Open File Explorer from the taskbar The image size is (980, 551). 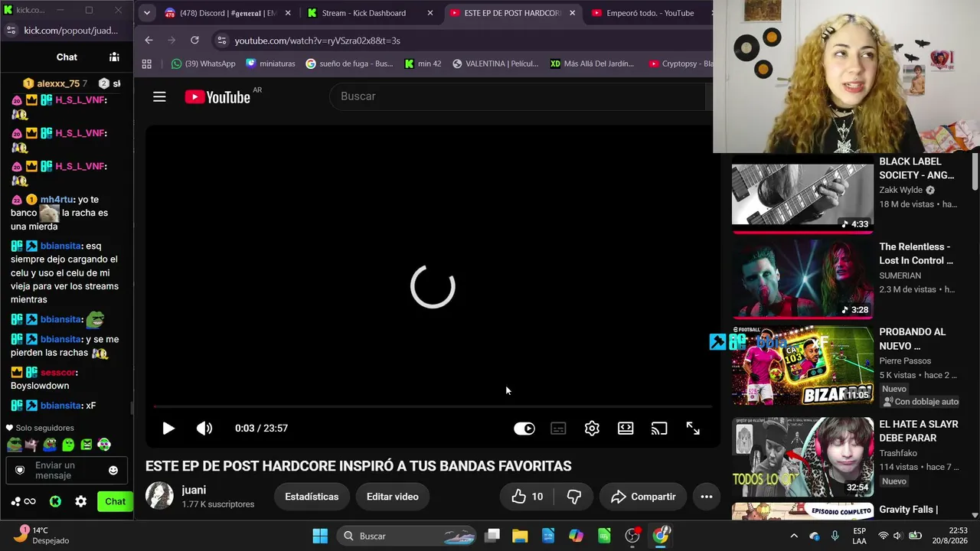point(520,536)
